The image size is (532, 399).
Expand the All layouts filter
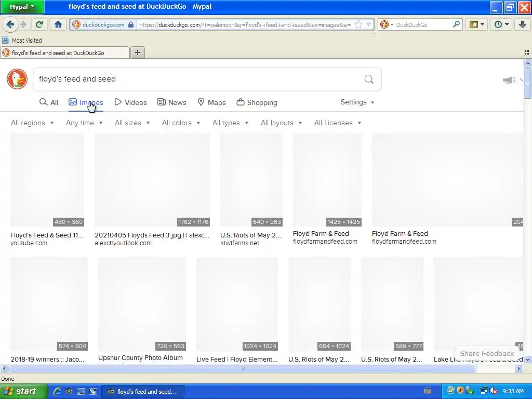pos(281,123)
